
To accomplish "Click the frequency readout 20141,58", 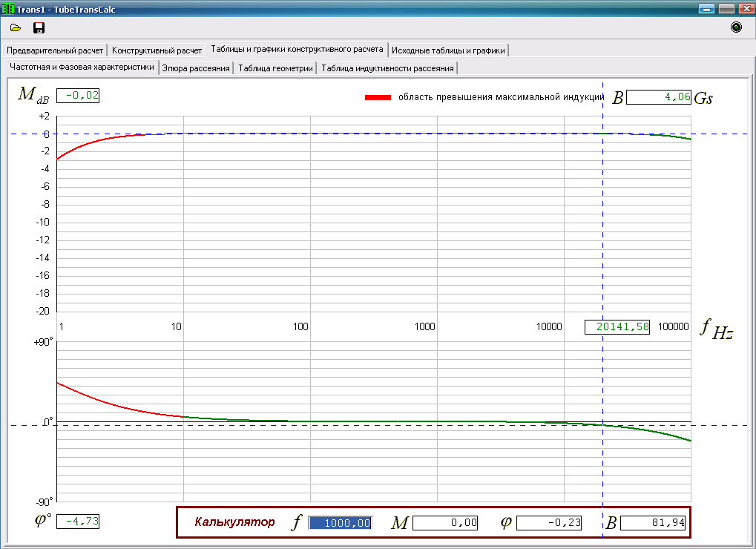I will tap(617, 326).
